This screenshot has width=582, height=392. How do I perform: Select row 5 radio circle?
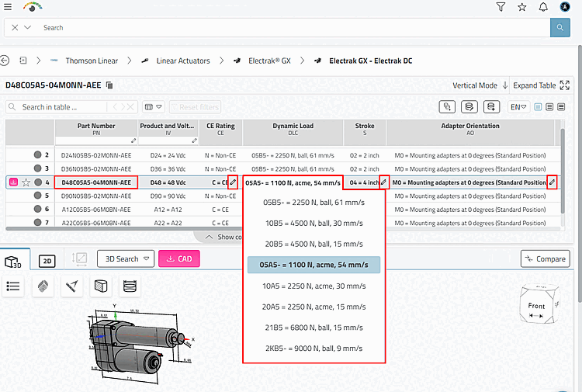(x=37, y=196)
